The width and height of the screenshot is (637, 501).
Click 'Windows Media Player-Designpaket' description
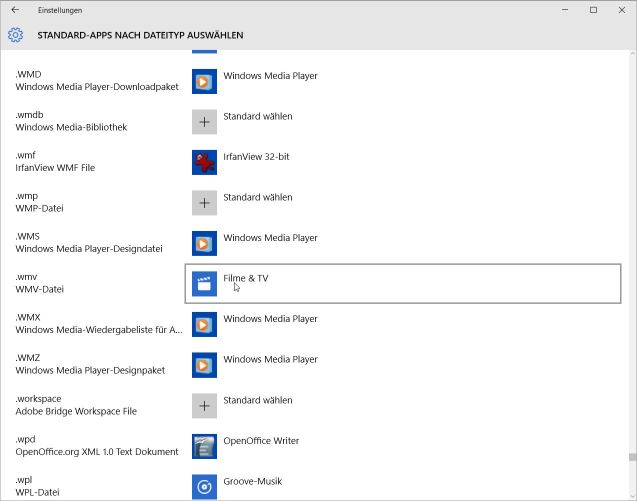pyautogui.click(x=90, y=371)
